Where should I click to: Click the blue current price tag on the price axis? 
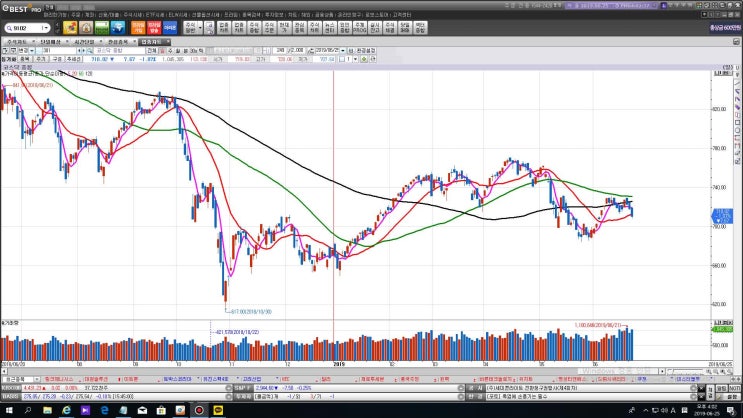(722, 216)
